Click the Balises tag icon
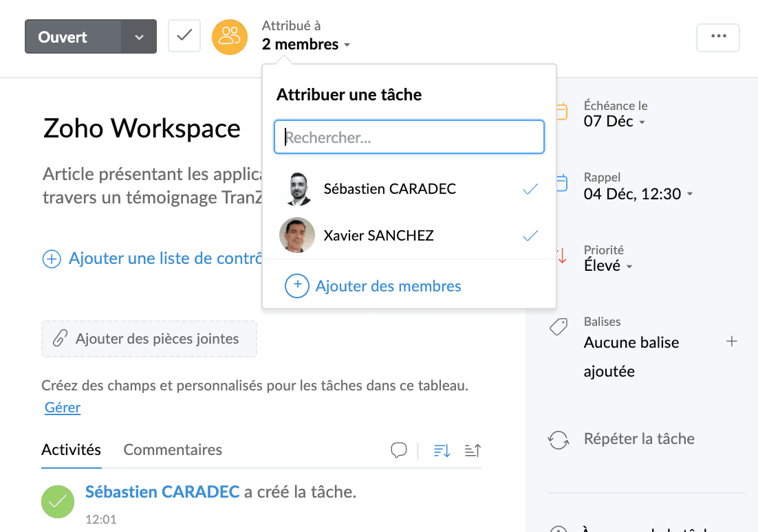This screenshot has width=758, height=532. pyautogui.click(x=559, y=327)
